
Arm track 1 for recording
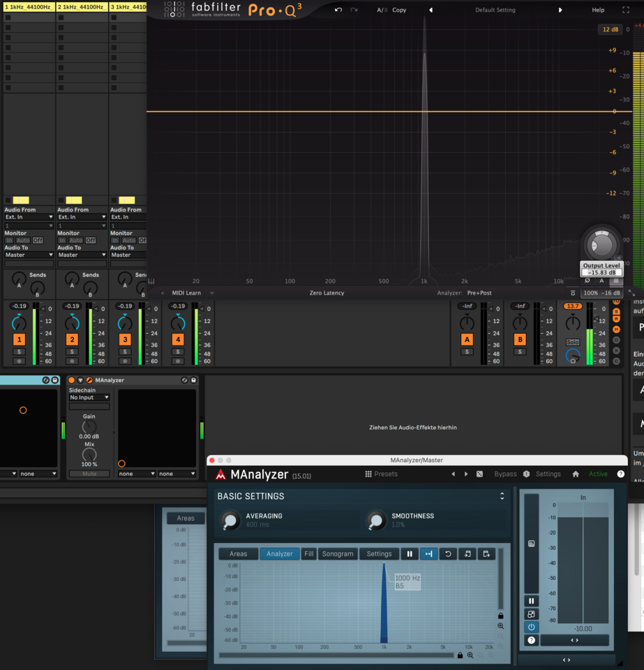coord(19,361)
